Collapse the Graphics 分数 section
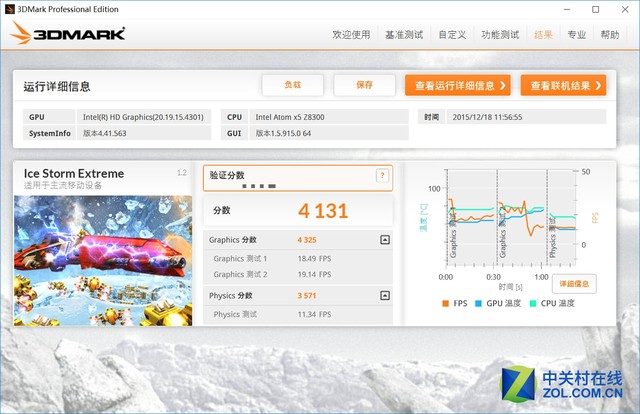Screen dimensions: 640x414 [x=384, y=240]
